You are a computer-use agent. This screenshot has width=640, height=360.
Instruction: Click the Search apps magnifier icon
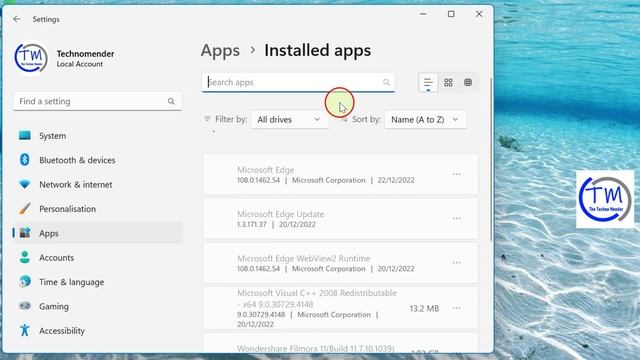386,82
